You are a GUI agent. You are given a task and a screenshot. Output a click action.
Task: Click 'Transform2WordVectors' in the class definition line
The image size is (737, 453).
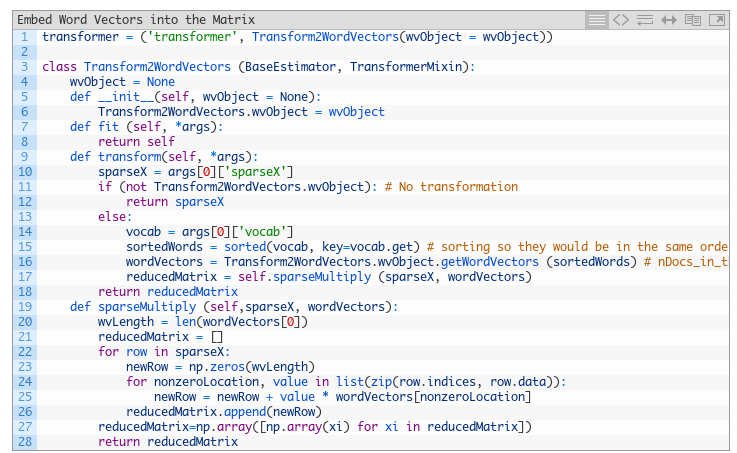[x=157, y=67]
